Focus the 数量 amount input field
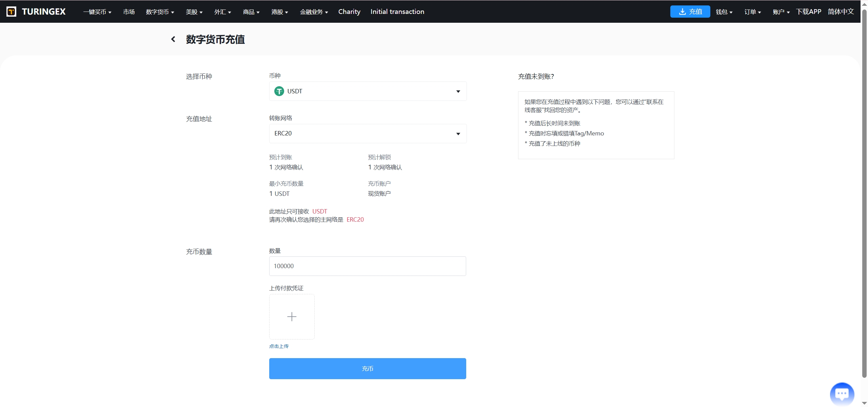The width and height of the screenshot is (868, 407). click(368, 266)
